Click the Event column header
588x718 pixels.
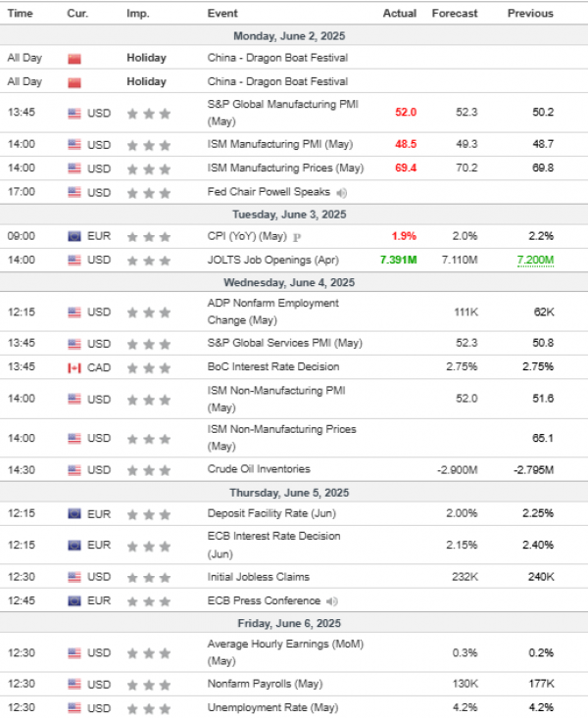221,14
